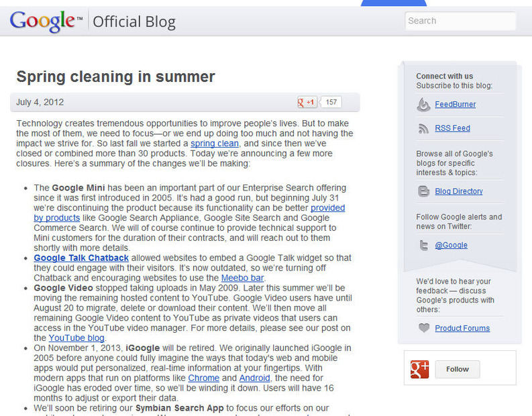Click the 'Spring cleaning in summer' post title
This screenshot has width=532, height=416.
(115, 76)
